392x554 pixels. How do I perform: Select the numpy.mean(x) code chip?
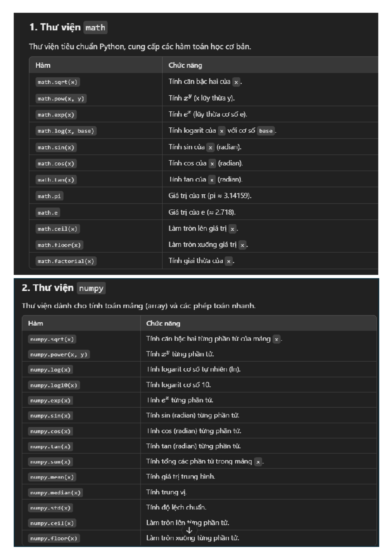[x=52, y=477]
